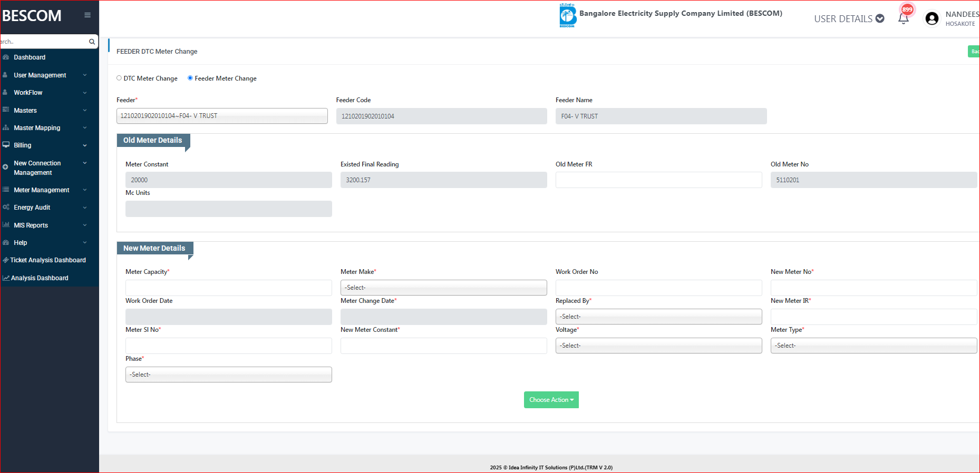Expand the USER DETAILS dropdown

coord(849,19)
